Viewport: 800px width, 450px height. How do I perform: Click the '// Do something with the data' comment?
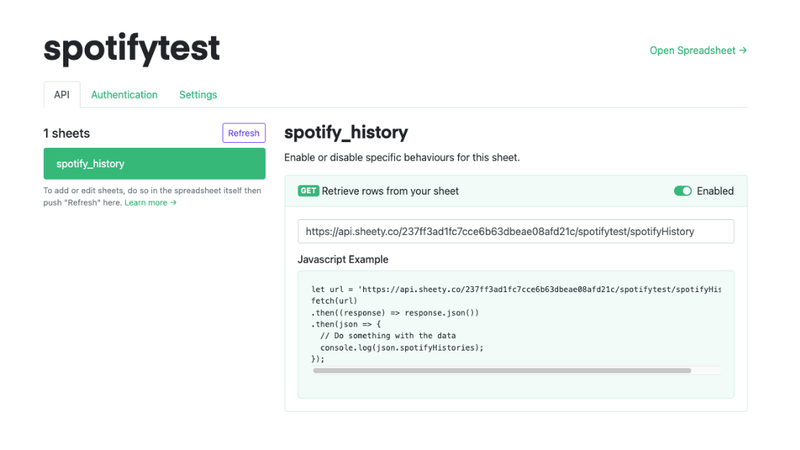click(388, 336)
